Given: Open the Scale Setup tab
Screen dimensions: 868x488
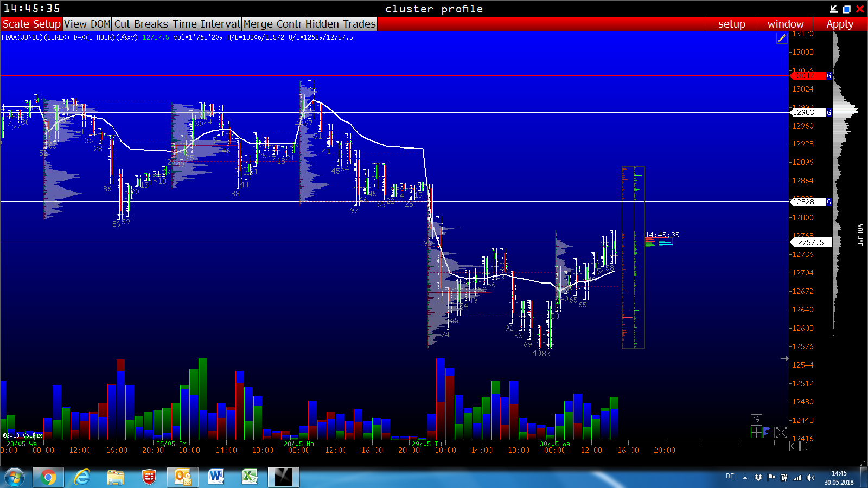Looking at the screenshot, I should click(x=31, y=24).
